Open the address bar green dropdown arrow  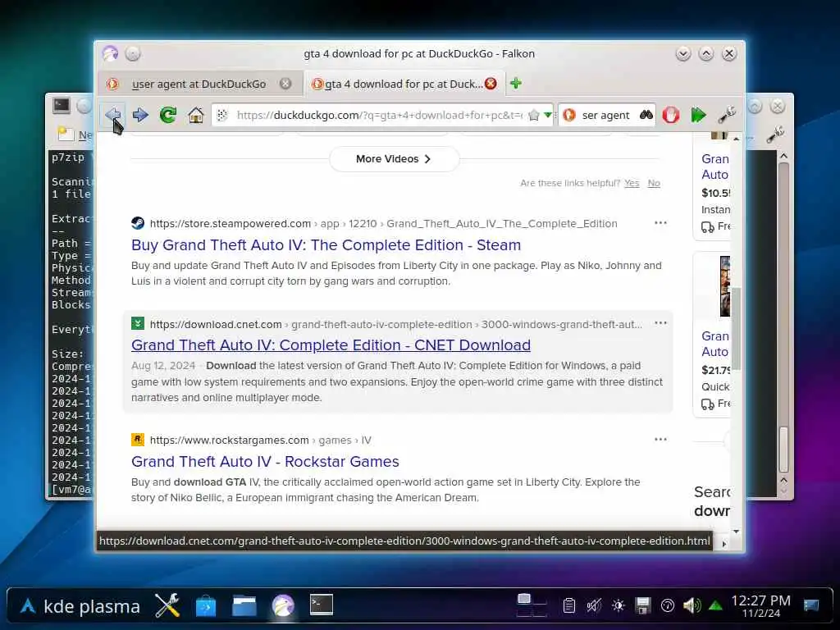(x=547, y=115)
